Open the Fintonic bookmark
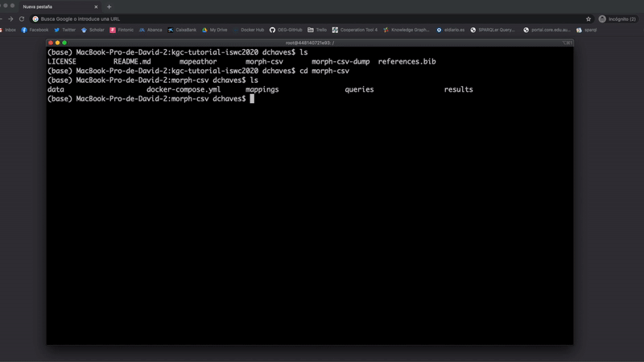Viewport: 644px width, 362px height. [122, 30]
